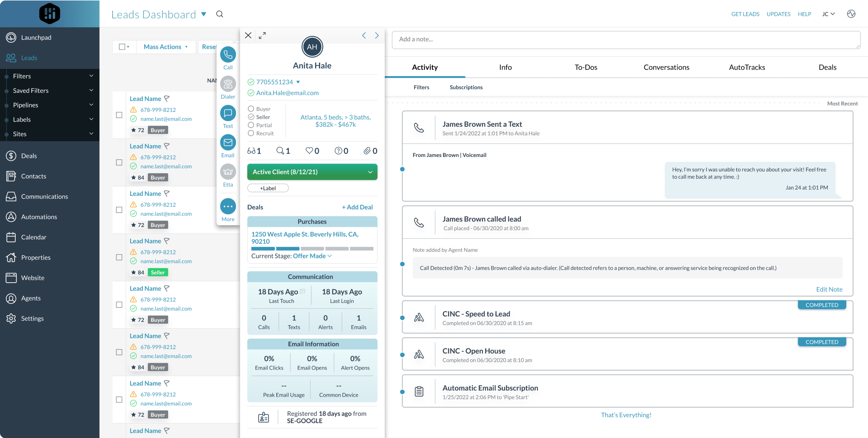Tick checkbox for Seller lead row
This screenshot has height=438, width=868.
pyautogui.click(x=119, y=257)
